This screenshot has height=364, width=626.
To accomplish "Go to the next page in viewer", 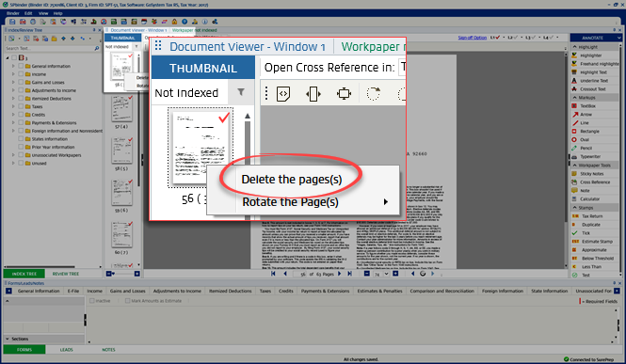I will [339, 274].
